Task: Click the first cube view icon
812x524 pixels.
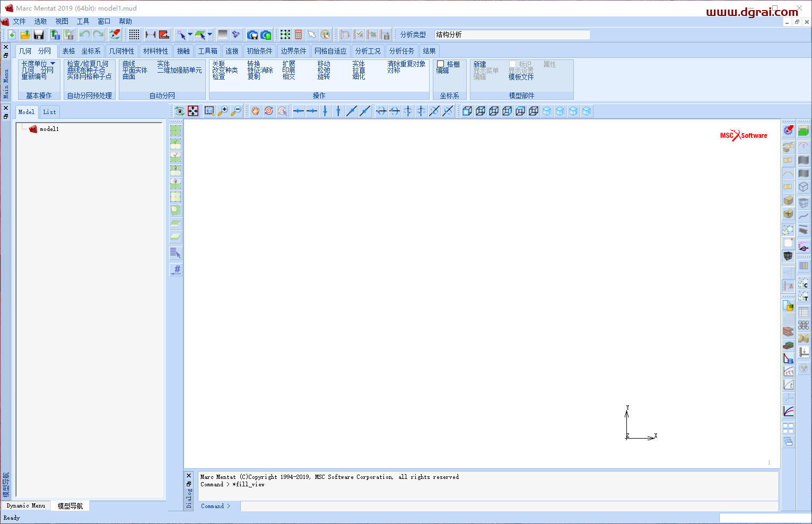Action: point(467,111)
